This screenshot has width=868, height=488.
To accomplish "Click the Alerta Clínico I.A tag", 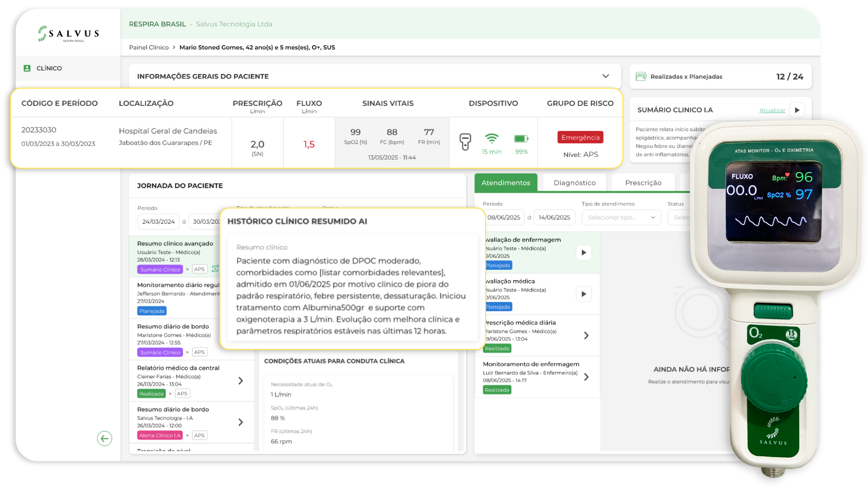I will 160,436.
